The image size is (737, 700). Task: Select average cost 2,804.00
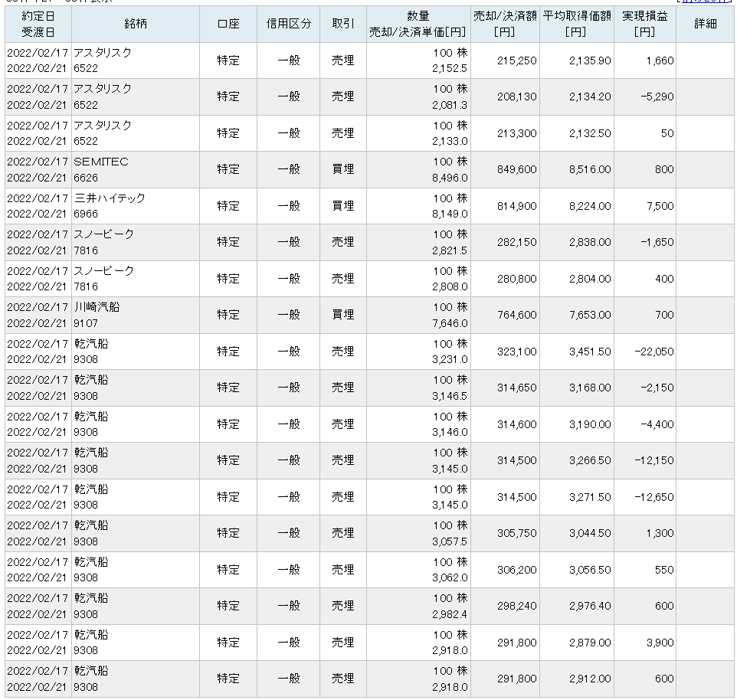point(590,279)
